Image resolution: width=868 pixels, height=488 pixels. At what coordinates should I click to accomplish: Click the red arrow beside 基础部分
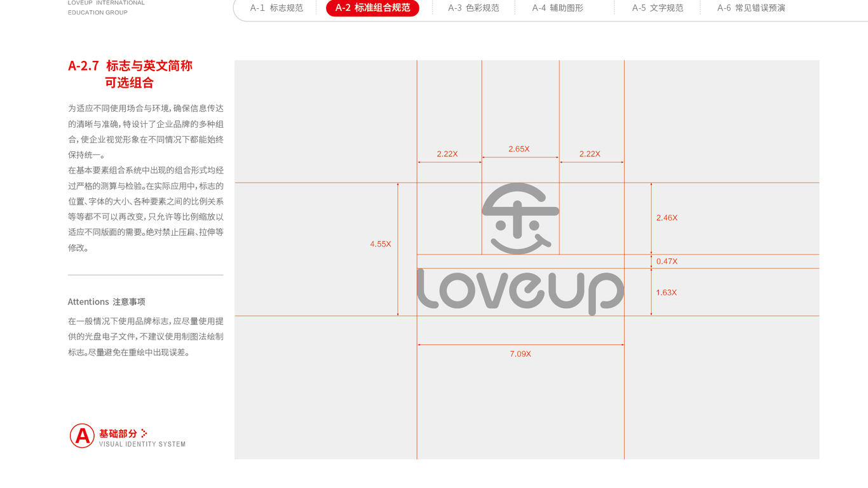pyautogui.click(x=144, y=433)
